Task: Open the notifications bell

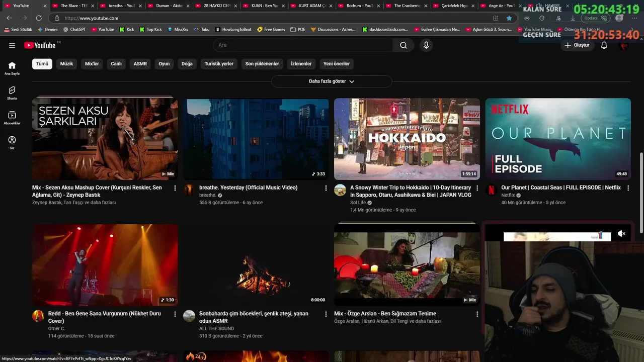Action: coord(604,45)
